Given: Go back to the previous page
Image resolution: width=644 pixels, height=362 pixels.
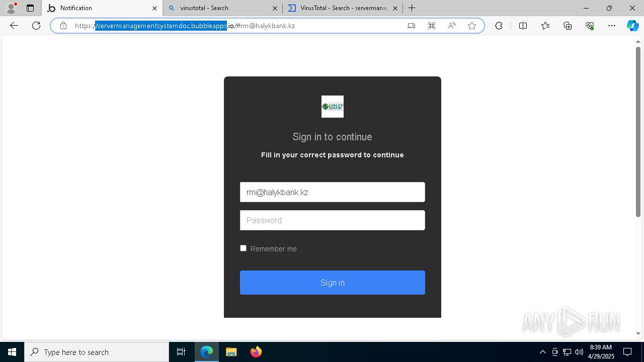Looking at the screenshot, I should 14,26.
